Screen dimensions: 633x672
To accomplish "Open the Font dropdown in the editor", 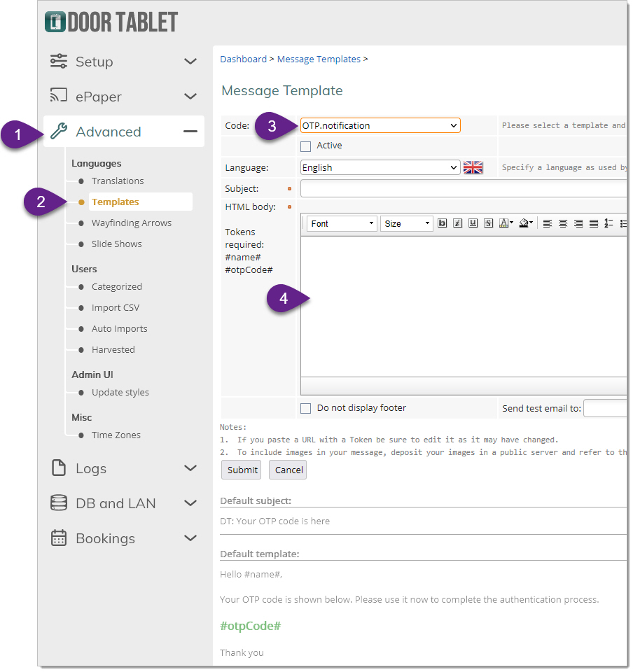I will [x=342, y=223].
